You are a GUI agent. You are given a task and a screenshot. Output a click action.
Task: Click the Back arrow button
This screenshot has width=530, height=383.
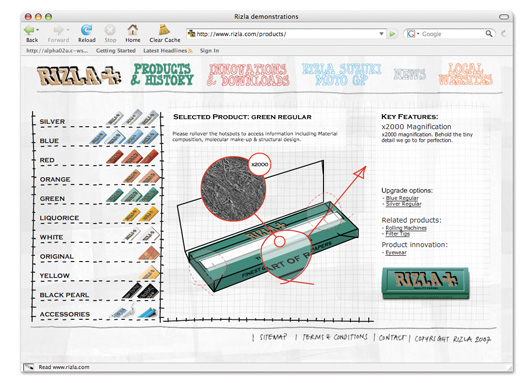[x=29, y=30]
